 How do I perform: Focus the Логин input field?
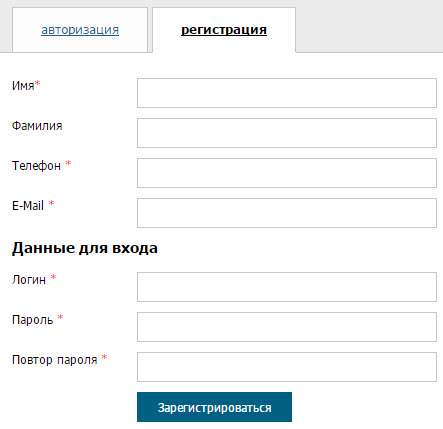[287, 287]
